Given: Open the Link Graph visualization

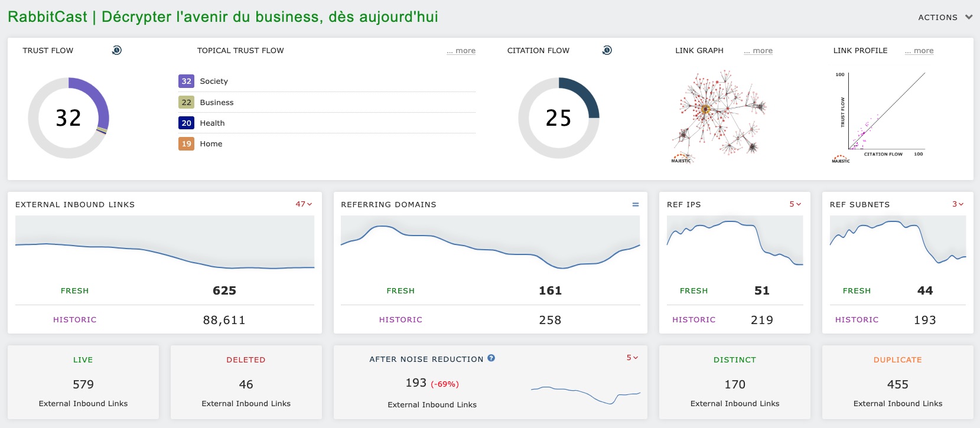Looking at the screenshot, I should click(721, 112).
